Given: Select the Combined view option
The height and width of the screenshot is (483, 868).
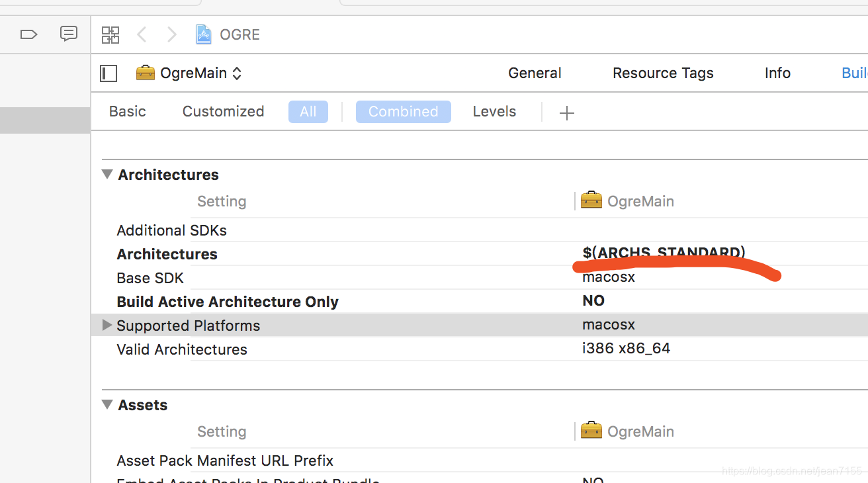Looking at the screenshot, I should [404, 112].
